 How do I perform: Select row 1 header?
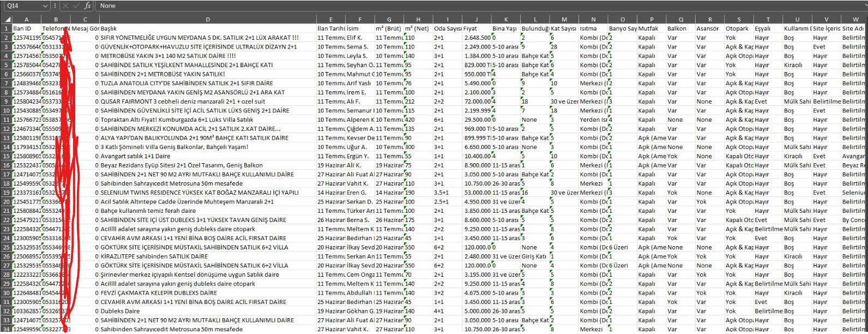tap(6, 28)
